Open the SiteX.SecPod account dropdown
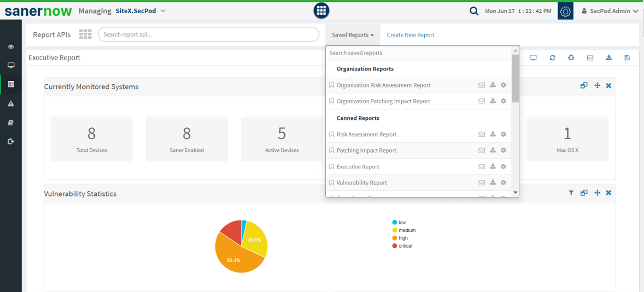Image resolution: width=644 pixels, height=292 pixels. pyautogui.click(x=141, y=11)
